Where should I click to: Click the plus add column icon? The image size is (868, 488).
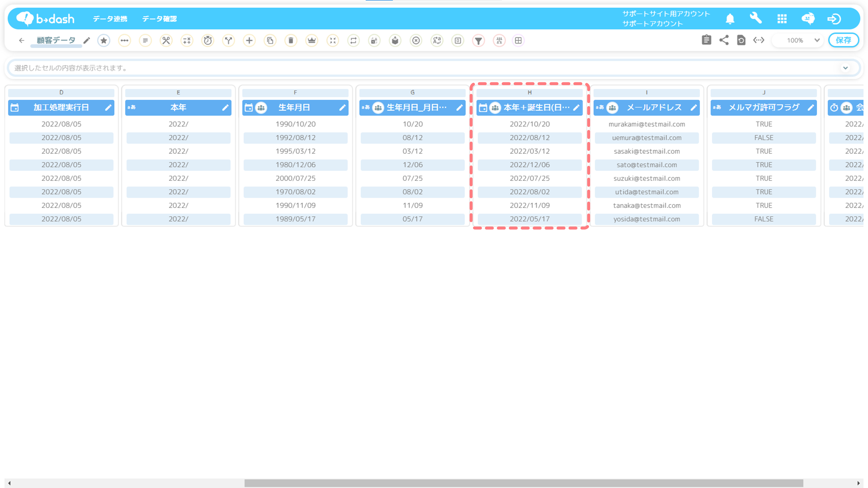click(x=249, y=40)
